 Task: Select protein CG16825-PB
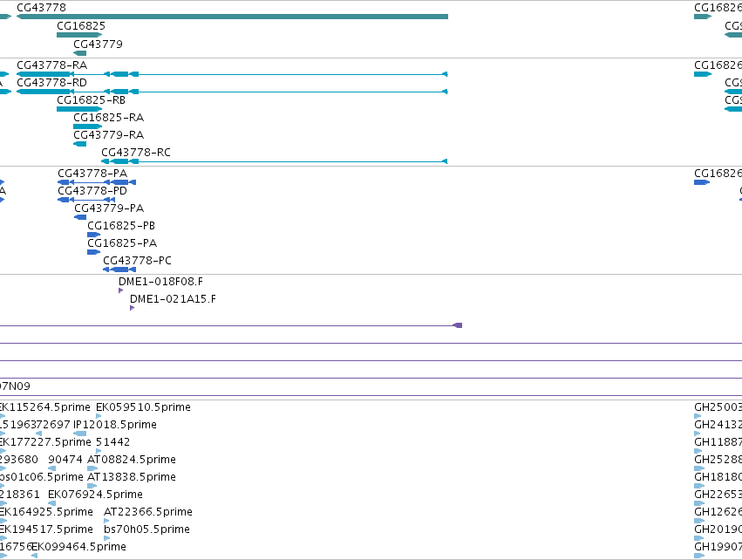[121, 226]
